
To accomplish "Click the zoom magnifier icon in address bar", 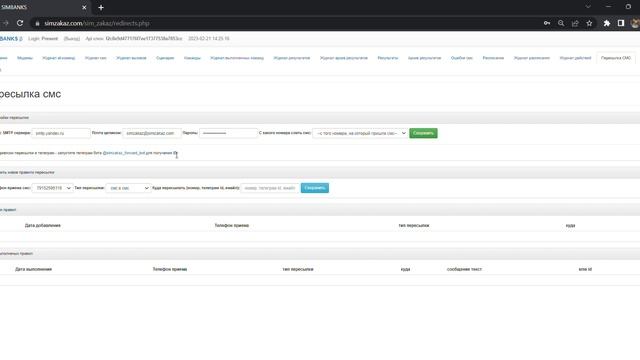I will pos(561,23).
